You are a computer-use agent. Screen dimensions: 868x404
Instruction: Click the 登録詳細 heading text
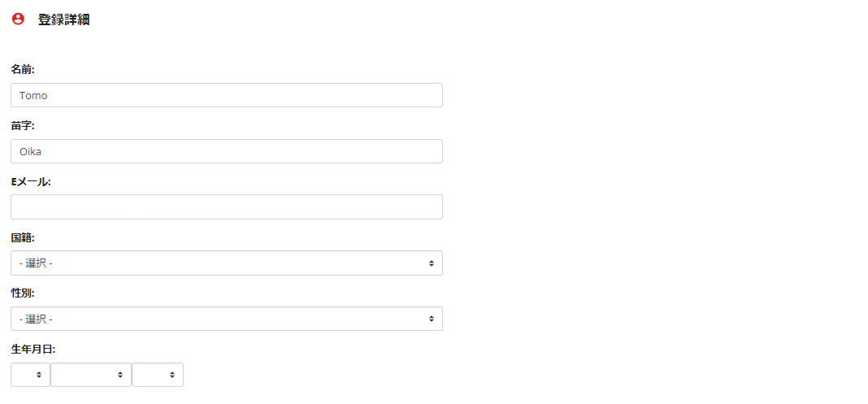point(63,20)
